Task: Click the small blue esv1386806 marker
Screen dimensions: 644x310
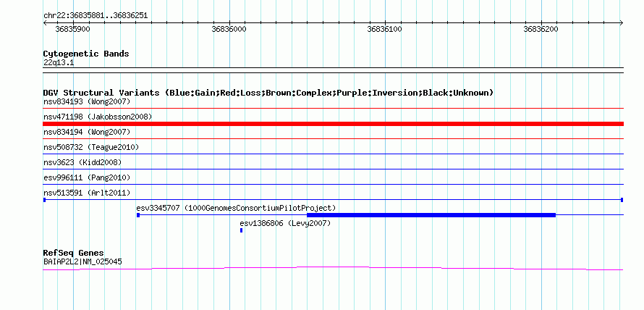Action: pyautogui.click(x=241, y=230)
